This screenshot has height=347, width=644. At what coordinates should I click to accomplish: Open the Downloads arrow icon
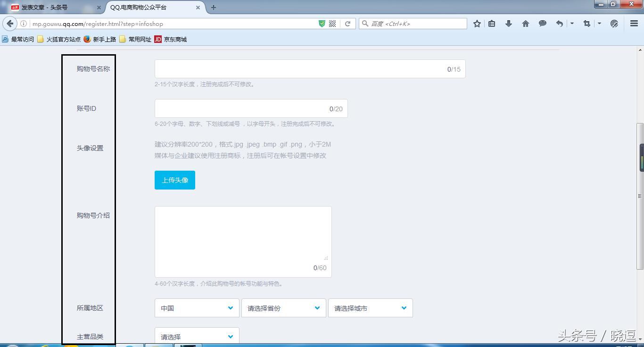[x=509, y=23]
